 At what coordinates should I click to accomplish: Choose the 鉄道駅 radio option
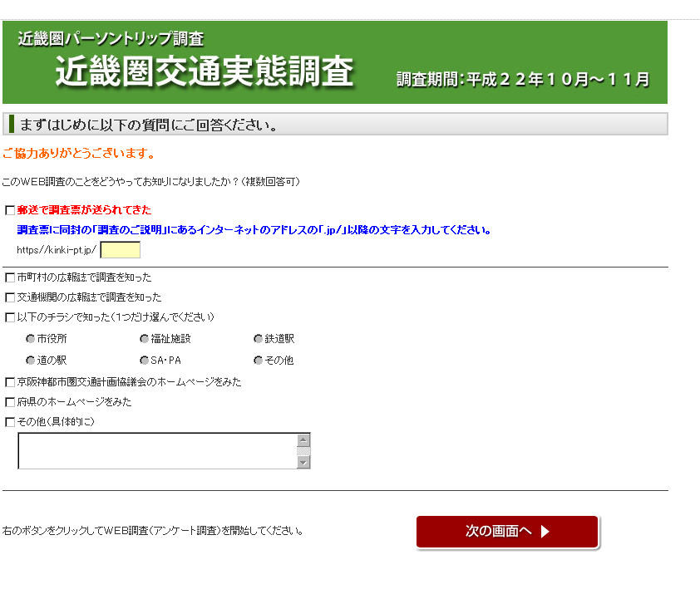click(x=259, y=339)
